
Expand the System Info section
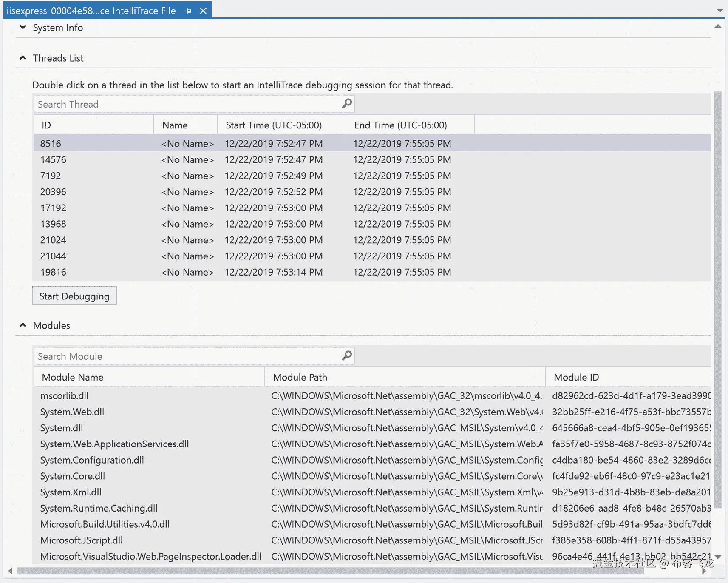click(23, 28)
